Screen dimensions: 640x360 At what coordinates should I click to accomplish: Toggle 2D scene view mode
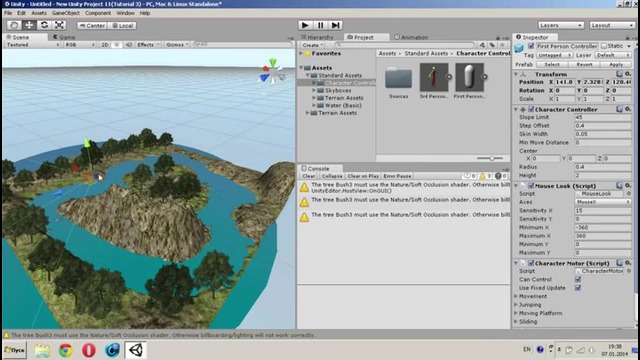tap(104, 44)
